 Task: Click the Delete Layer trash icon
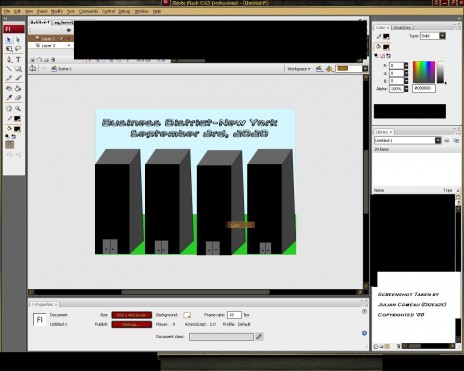(x=53, y=60)
